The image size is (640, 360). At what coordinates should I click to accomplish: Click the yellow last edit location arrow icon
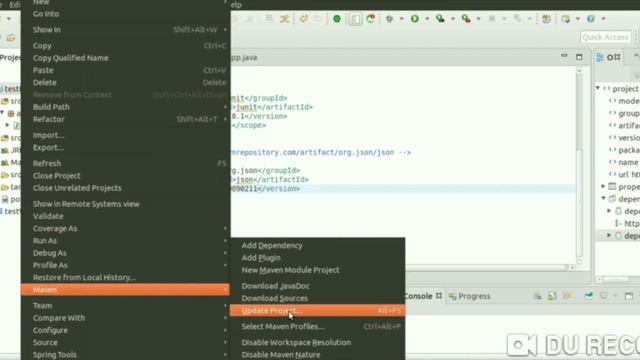coord(303,19)
